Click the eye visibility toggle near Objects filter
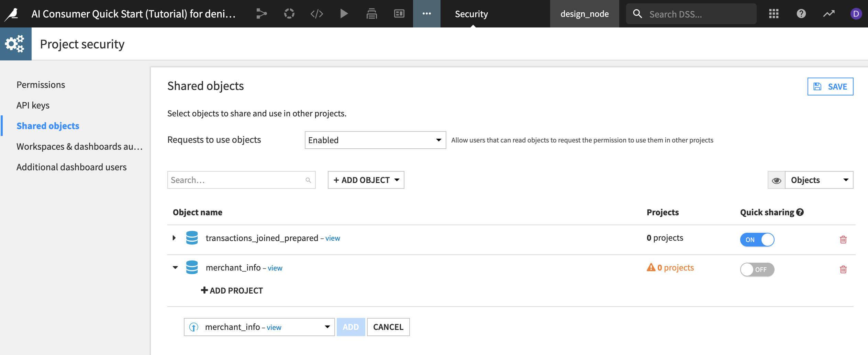868x355 pixels. click(777, 180)
